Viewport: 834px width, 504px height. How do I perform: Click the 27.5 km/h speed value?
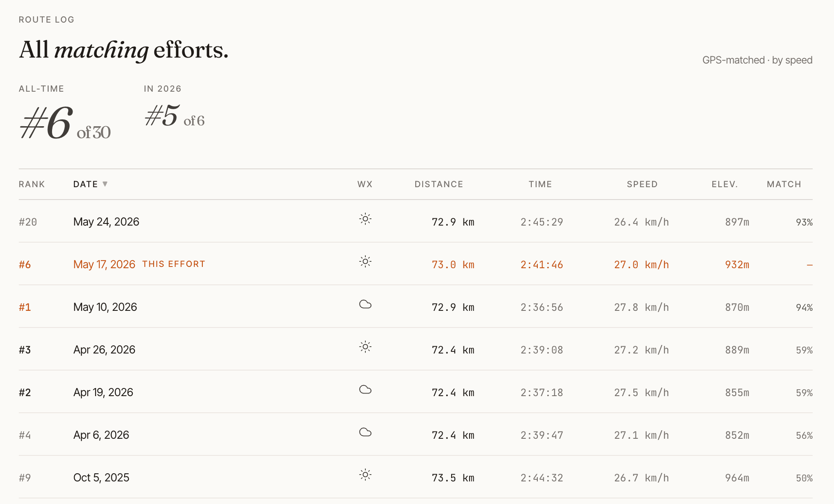pos(642,393)
